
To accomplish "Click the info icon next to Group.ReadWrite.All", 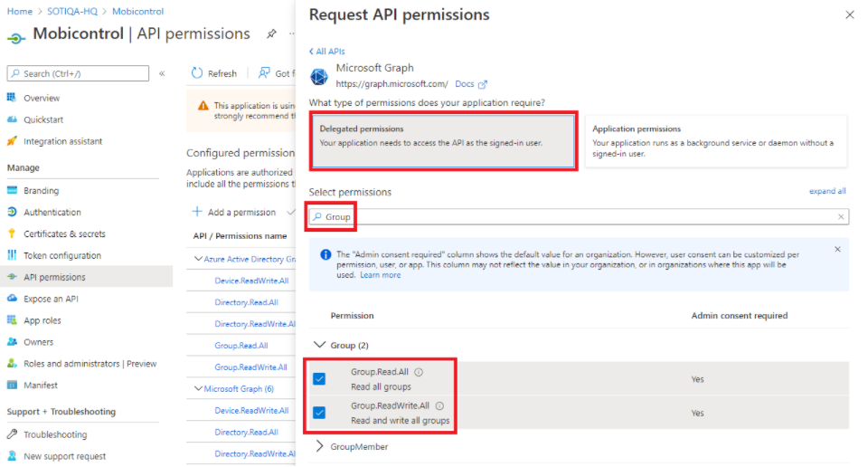I will point(440,406).
